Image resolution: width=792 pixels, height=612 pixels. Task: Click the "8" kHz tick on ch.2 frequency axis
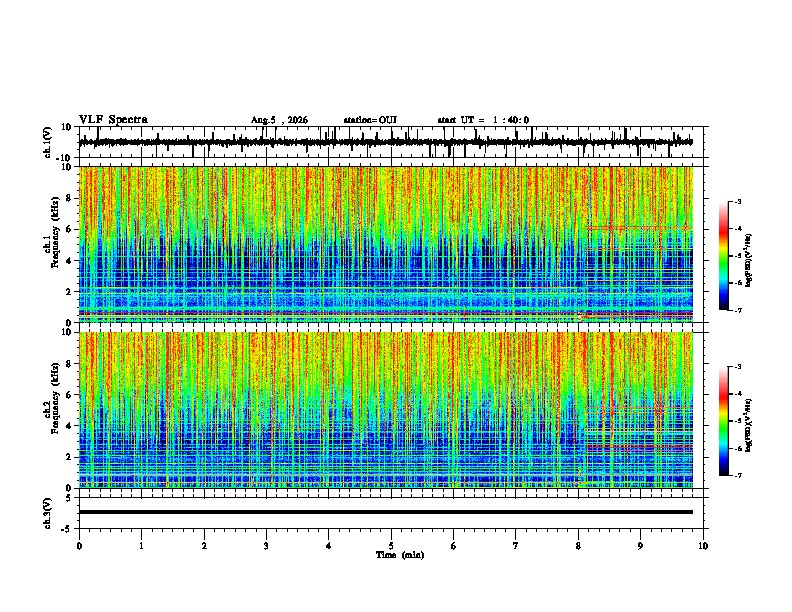tap(70, 363)
